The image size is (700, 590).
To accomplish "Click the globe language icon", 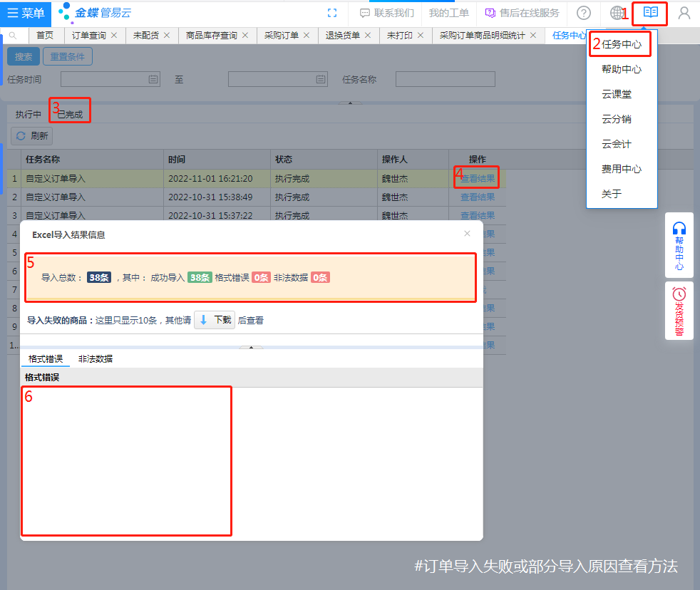I will pos(617,13).
